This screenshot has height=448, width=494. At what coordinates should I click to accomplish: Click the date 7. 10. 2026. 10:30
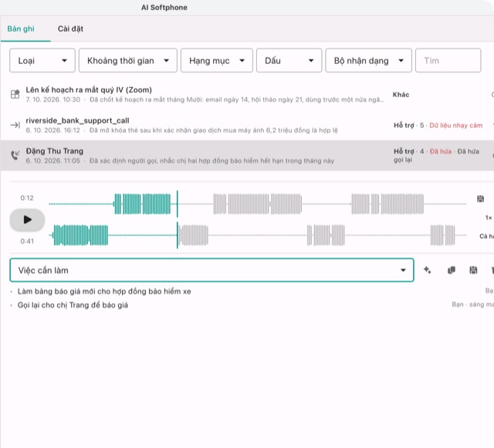(53, 99)
